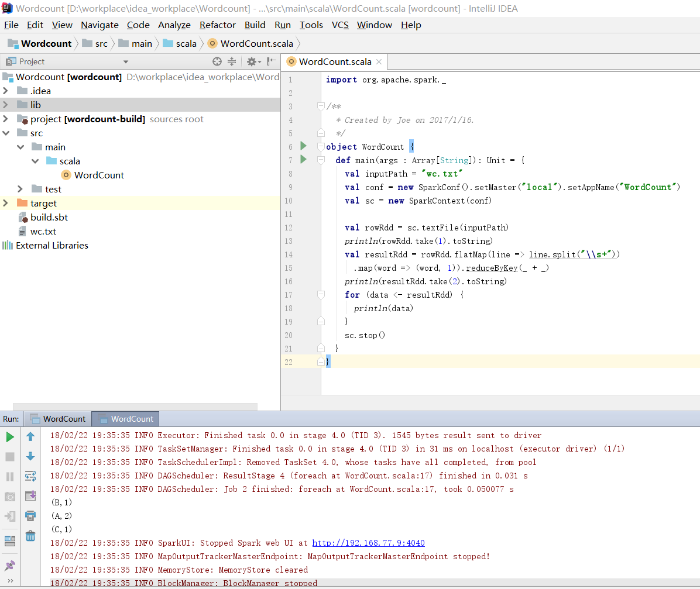Expand the .idea folder
The width and height of the screenshot is (700, 589).
coord(6,91)
